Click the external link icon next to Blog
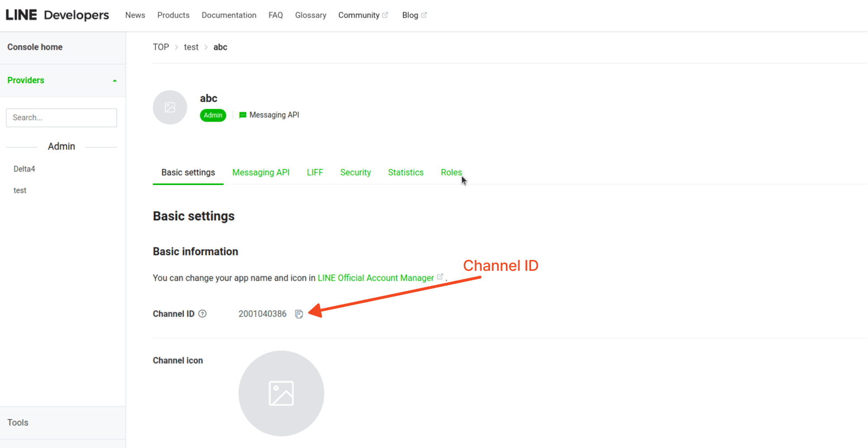The height and width of the screenshot is (448, 868). (x=424, y=14)
